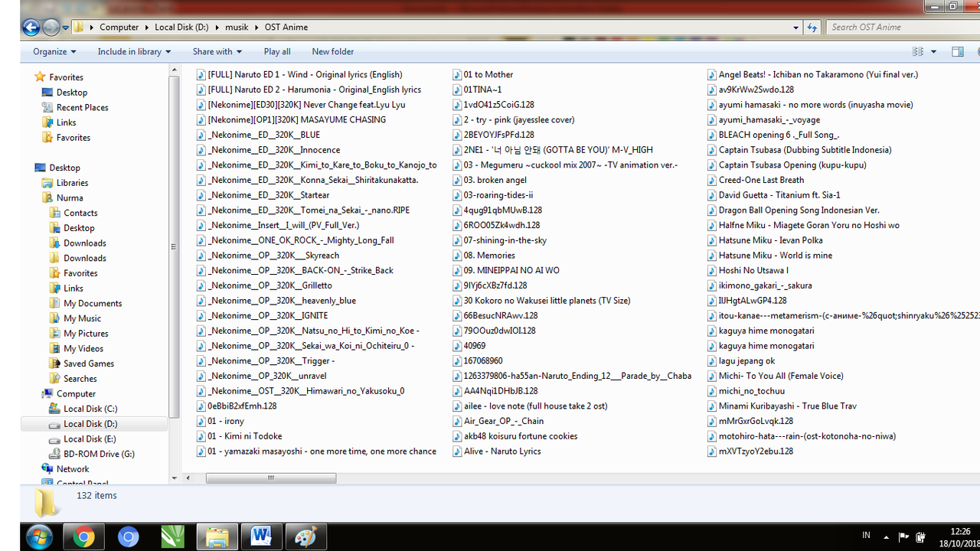Click 'musik' in the address path
Image resolution: width=980 pixels, height=551 pixels.
[x=237, y=27]
